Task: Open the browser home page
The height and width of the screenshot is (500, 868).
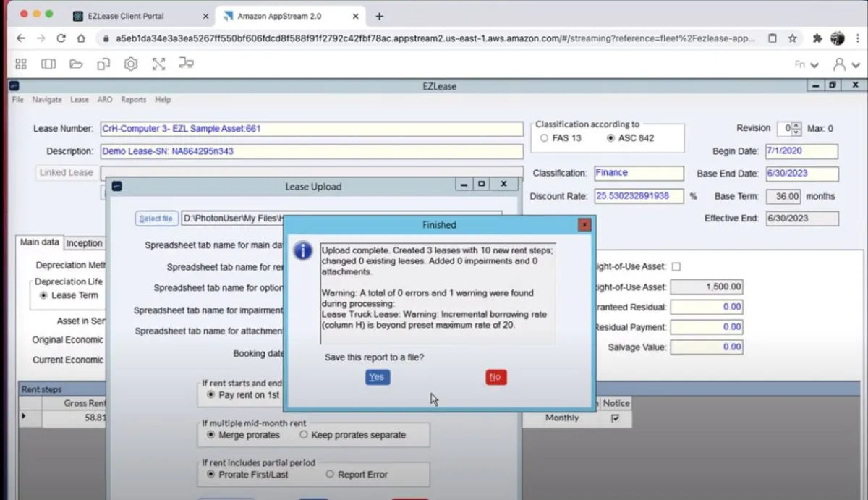Action: [81, 38]
